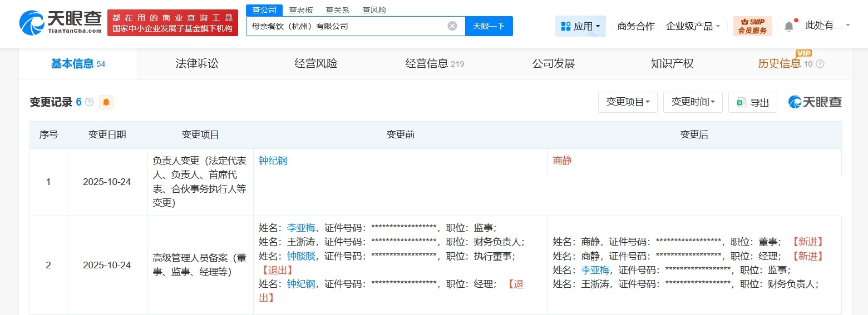Open the 变更时间 filter dropdown

pyautogui.click(x=693, y=102)
